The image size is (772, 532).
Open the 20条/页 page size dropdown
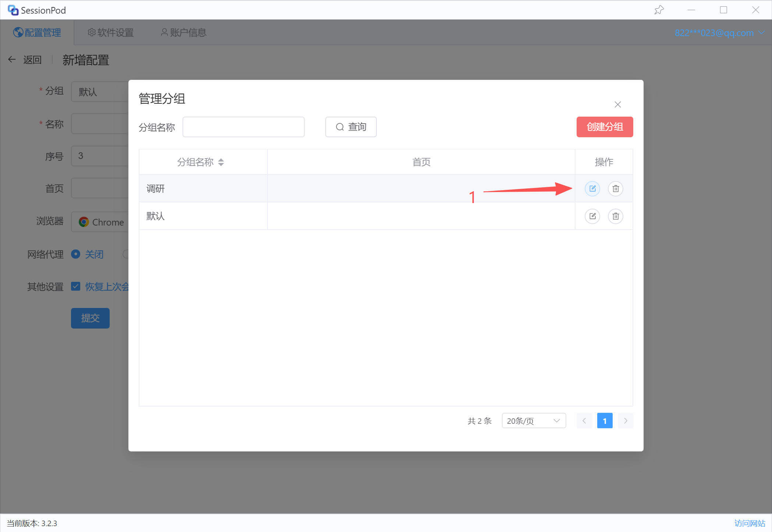click(533, 421)
